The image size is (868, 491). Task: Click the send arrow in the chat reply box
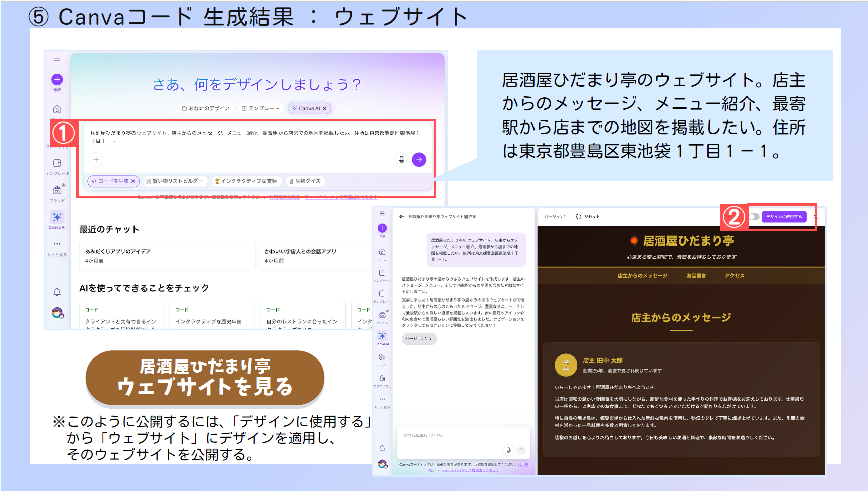coord(521,450)
